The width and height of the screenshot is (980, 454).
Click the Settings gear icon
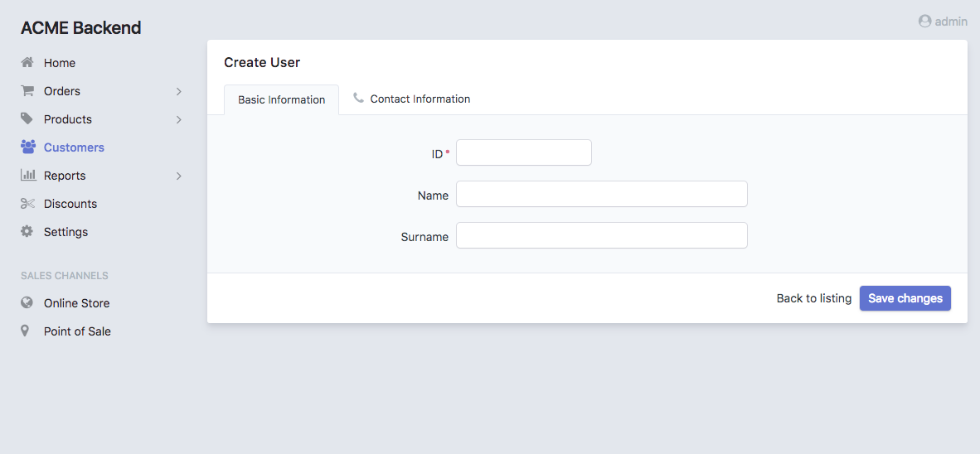[27, 232]
